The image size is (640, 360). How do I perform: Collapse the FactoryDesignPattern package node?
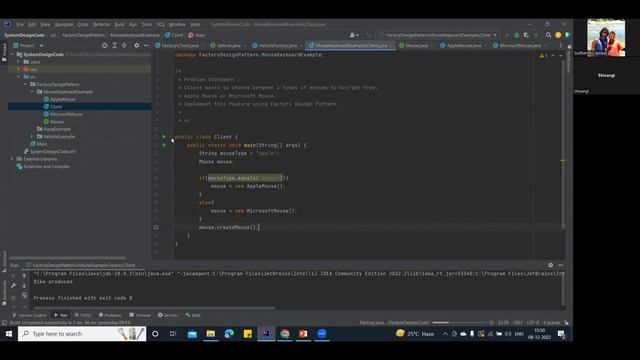click(25, 84)
